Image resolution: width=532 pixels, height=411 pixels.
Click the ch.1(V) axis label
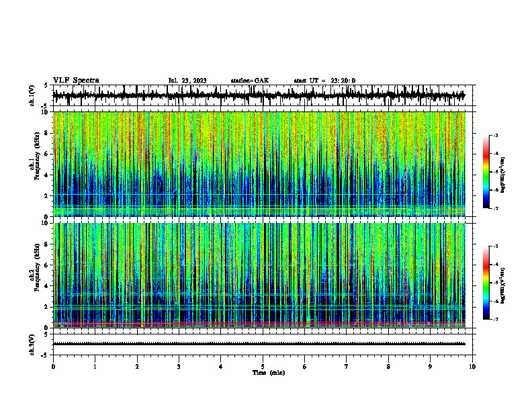click(x=32, y=95)
